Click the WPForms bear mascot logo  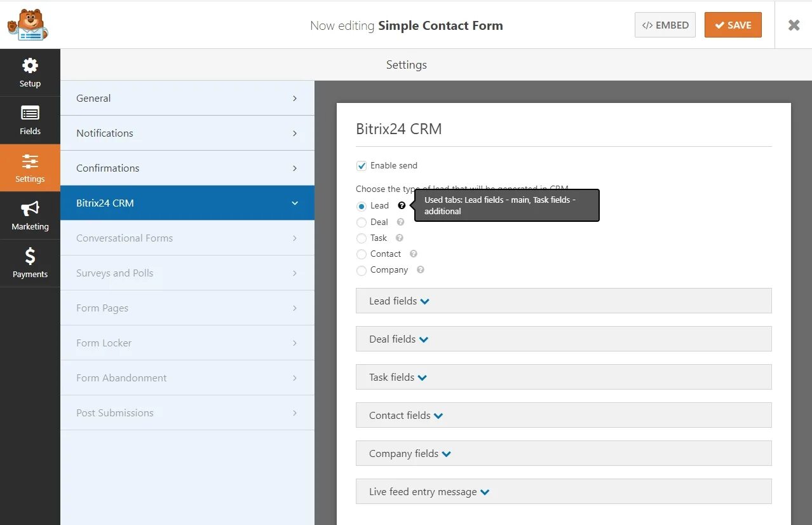(x=27, y=25)
